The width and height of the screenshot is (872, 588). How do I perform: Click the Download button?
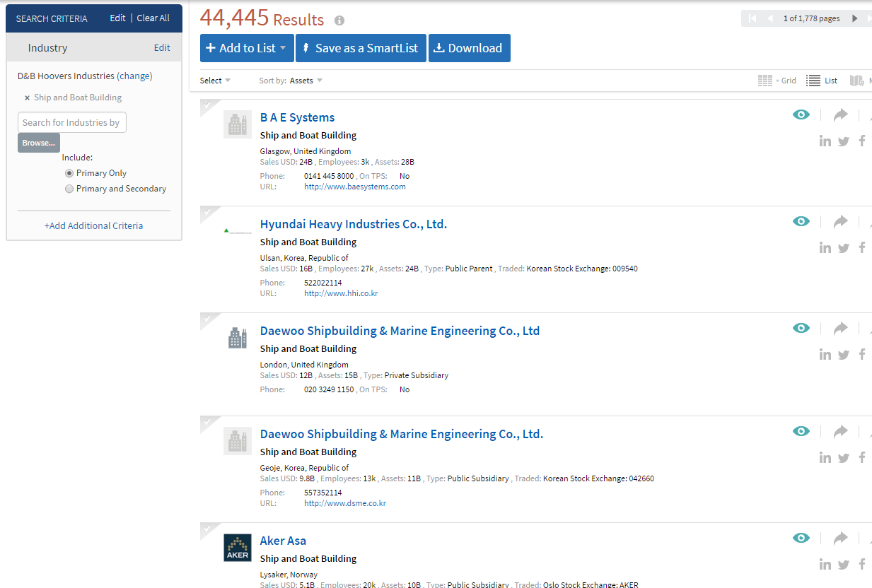(469, 48)
